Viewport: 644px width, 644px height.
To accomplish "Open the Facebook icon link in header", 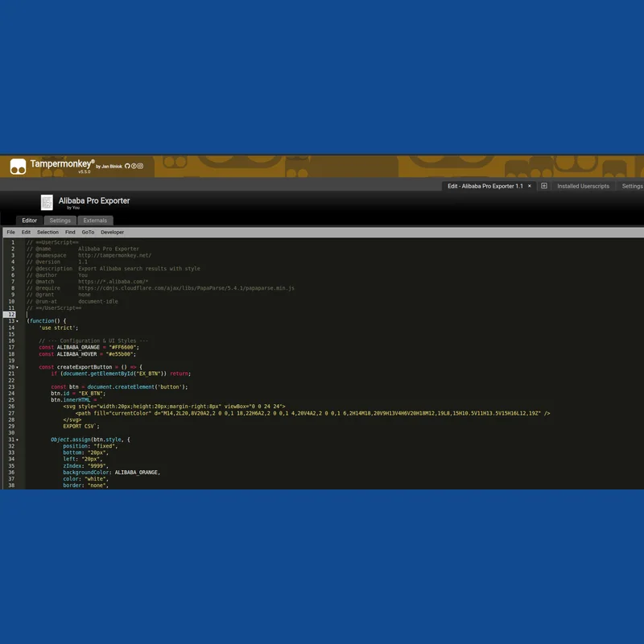I will [134, 167].
